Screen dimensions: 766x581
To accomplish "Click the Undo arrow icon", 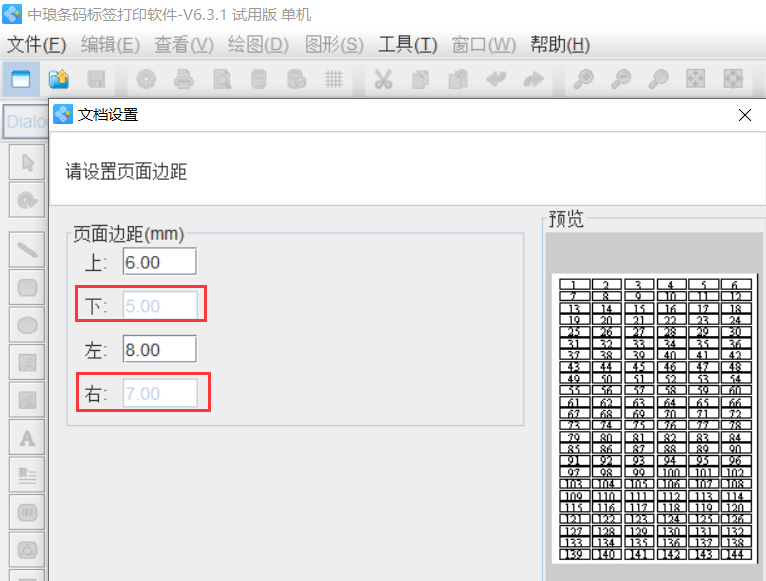I will pos(496,79).
